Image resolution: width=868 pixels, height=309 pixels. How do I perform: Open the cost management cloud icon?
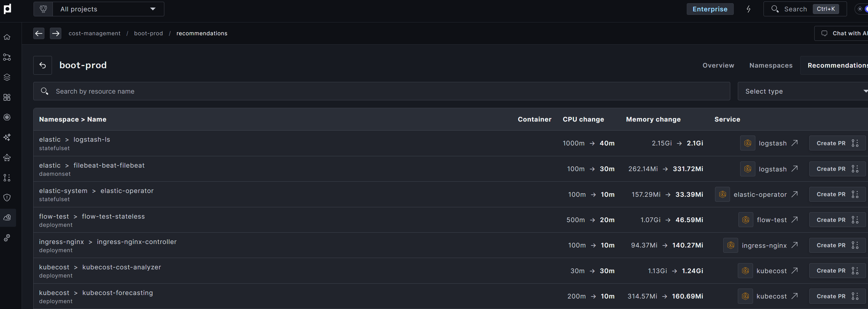click(x=7, y=217)
